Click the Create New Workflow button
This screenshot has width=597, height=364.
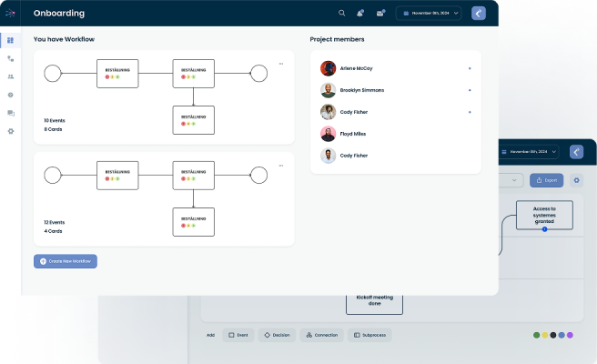coord(66,261)
